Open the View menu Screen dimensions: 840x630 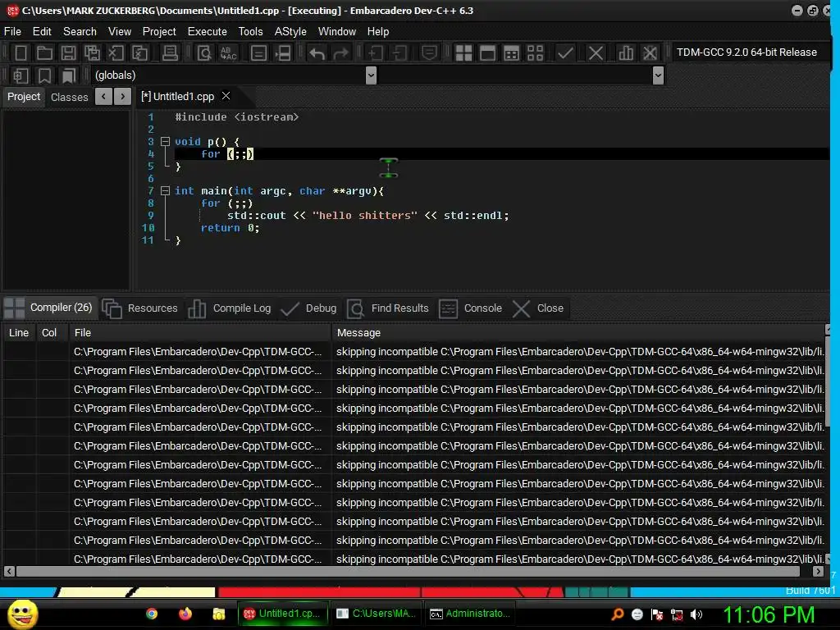[x=120, y=32]
